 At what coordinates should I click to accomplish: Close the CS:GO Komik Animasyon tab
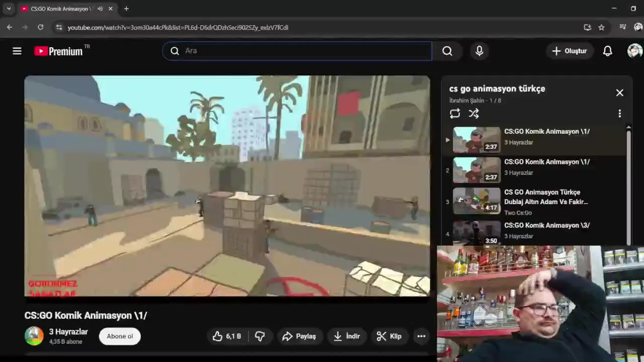111,9
